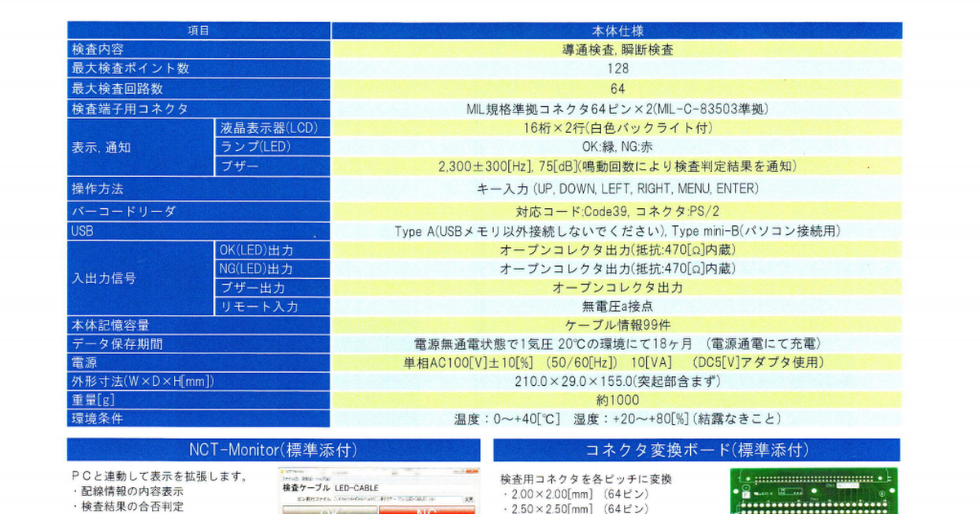Select the ブザー出力 sub-label

253,288
